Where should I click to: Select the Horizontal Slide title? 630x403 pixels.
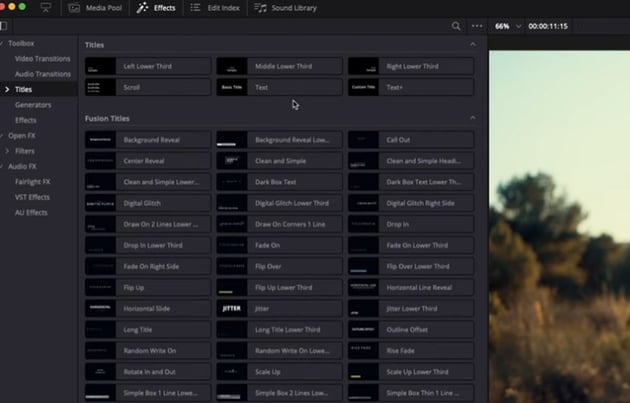click(148, 309)
